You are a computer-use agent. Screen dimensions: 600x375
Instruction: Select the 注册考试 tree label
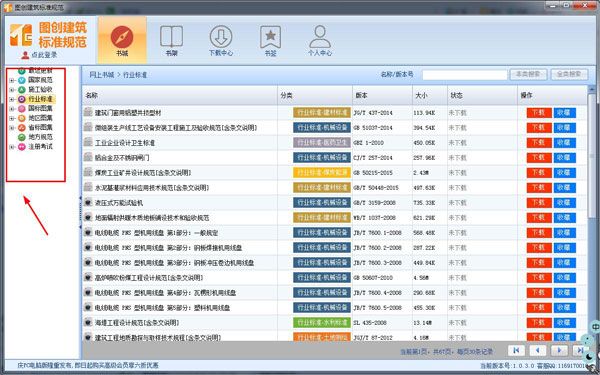point(40,147)
